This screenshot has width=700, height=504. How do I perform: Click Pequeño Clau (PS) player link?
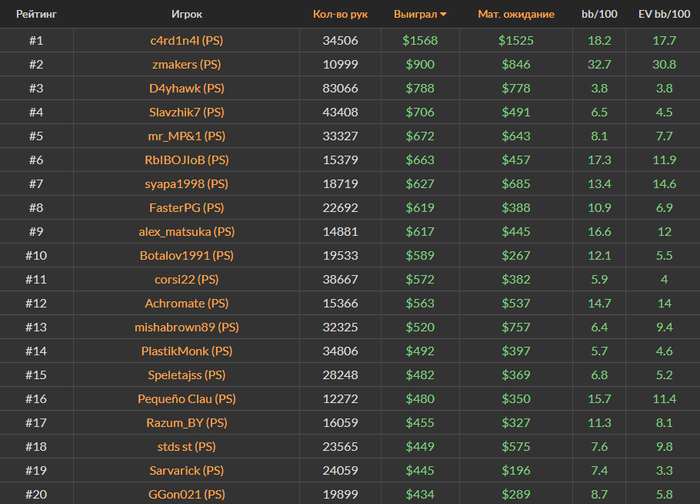187,399
